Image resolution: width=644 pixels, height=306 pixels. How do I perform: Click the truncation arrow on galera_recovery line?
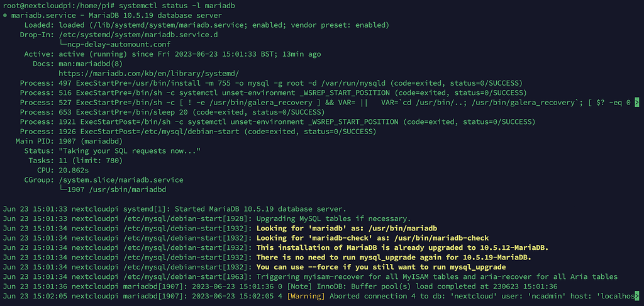(x=637, y=103)
